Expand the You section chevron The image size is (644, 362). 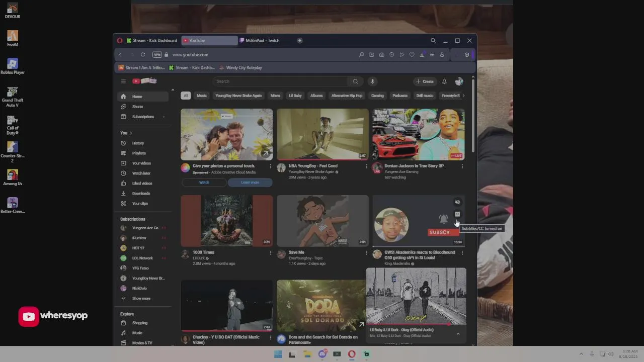click(131, 133)
